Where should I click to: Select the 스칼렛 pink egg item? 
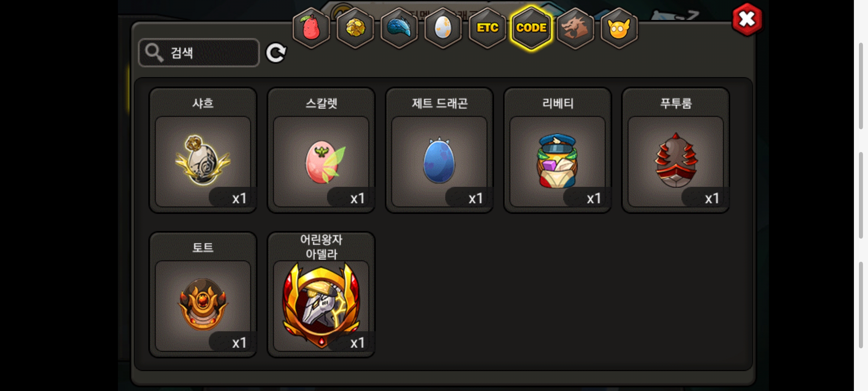321,150
